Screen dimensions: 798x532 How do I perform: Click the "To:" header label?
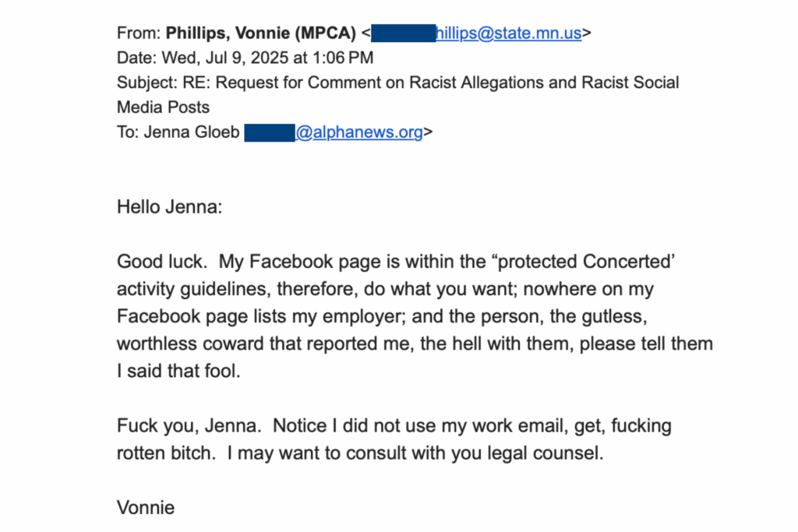click(x=128, y=132)
